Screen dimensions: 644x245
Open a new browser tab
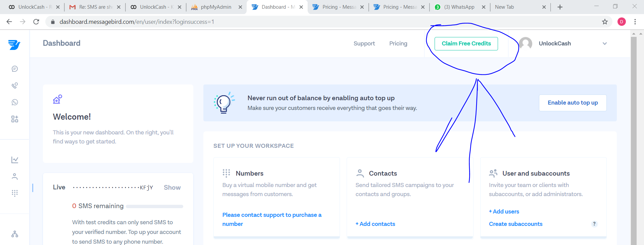coord(560,7)
